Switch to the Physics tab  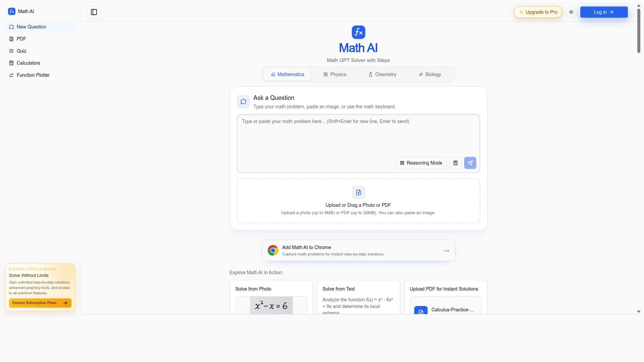click(x=334, y=74)
